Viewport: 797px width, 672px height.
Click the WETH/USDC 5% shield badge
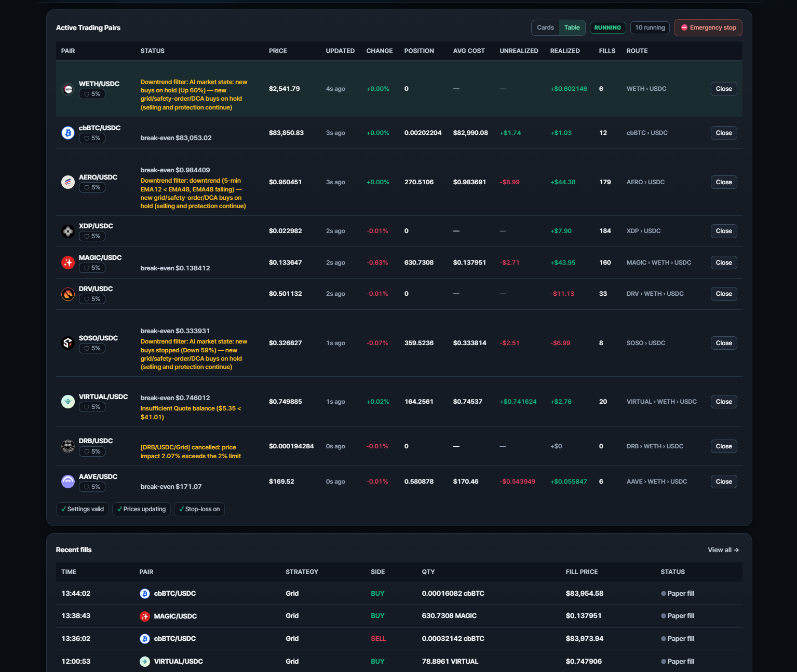(92, 94)
